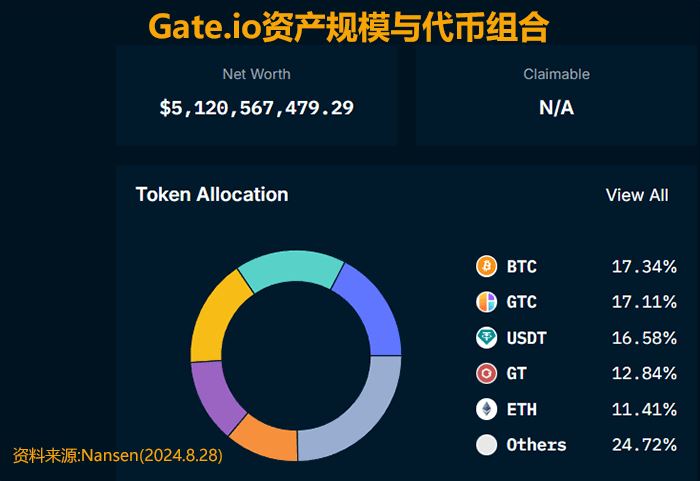Click the BTC 17.34% percentage
Viewport: 700px width, 481px height.
(x=644, y=267)
